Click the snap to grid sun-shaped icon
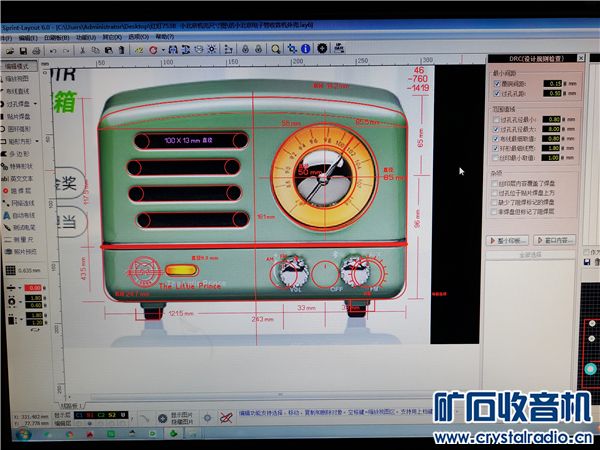This screenshot has width=600, height=450. (x=212, y=49)
